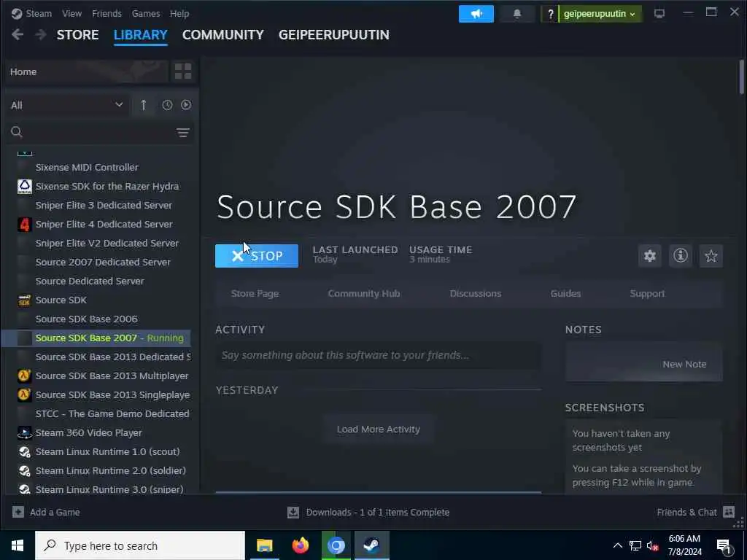Switch to the STORE tab
The image size is (747, 560).
tap(77, 35)
